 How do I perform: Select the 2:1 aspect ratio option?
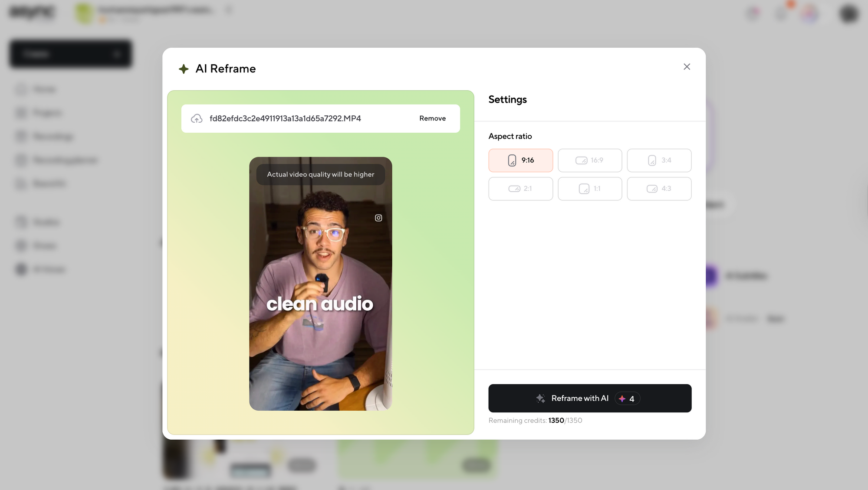[520, 189]
